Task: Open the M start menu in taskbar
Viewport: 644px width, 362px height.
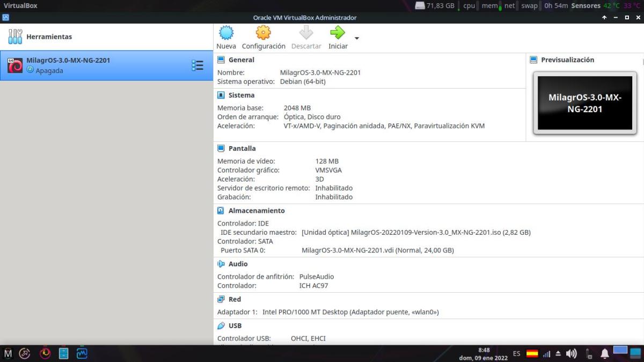Action: 8,353
